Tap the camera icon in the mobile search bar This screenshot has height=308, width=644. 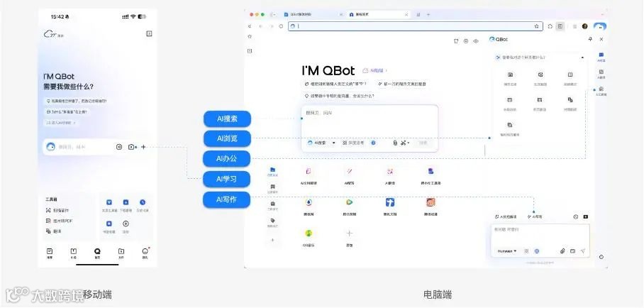(x=131, y=147)
